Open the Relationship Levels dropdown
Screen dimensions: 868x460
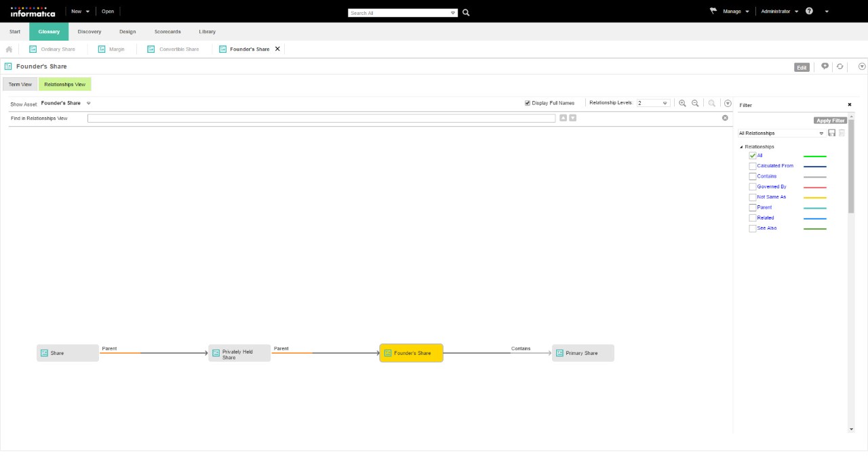coord(653,103)
